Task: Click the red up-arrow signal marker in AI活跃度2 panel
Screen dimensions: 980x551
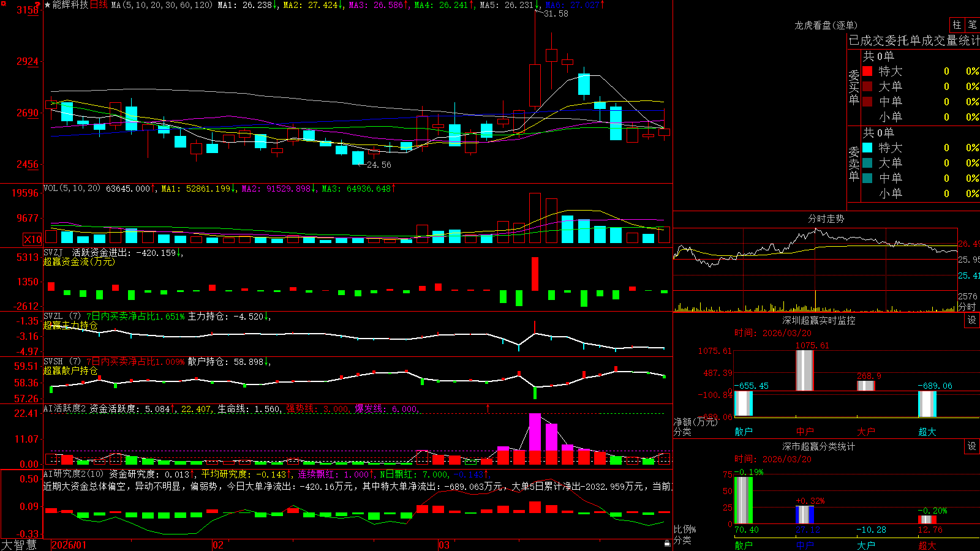Action: pyautogui.click(x=488, y=408)
